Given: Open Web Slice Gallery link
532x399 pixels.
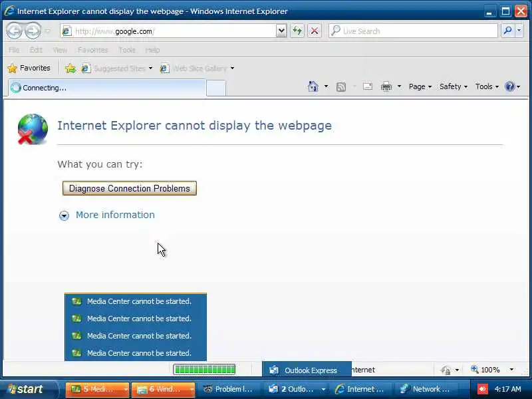Looking at the screenshot, I should [197, 68].
